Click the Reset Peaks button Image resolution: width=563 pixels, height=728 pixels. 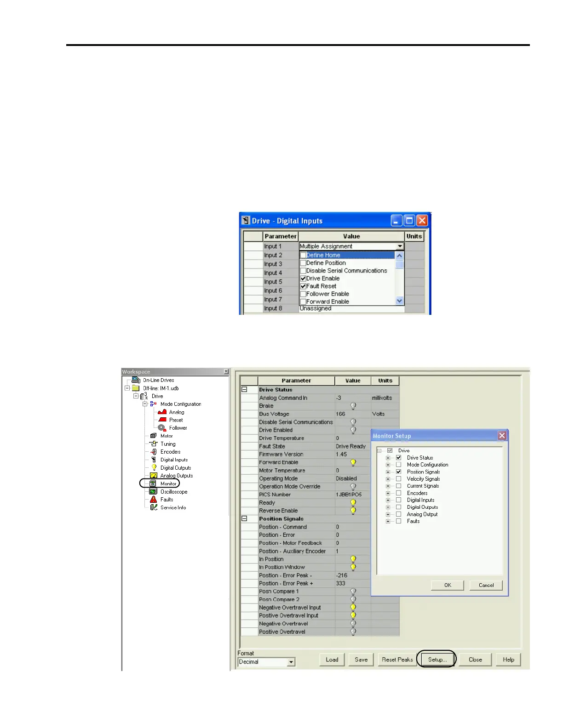[397, 660]
